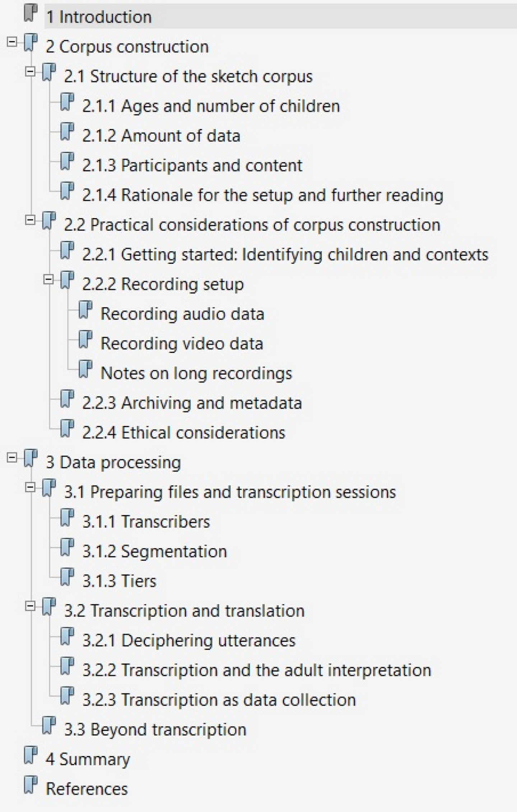Click the bookmark icon for 2.1.2 Amount of data
The width and height of the screenshot is (517, 812).
[x=67, y=132]
